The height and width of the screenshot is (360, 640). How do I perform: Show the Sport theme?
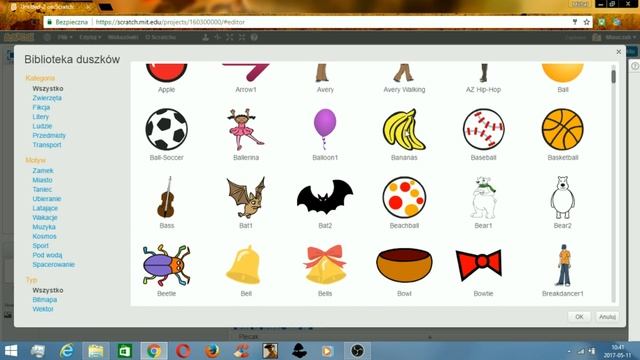tap(40, 246)
